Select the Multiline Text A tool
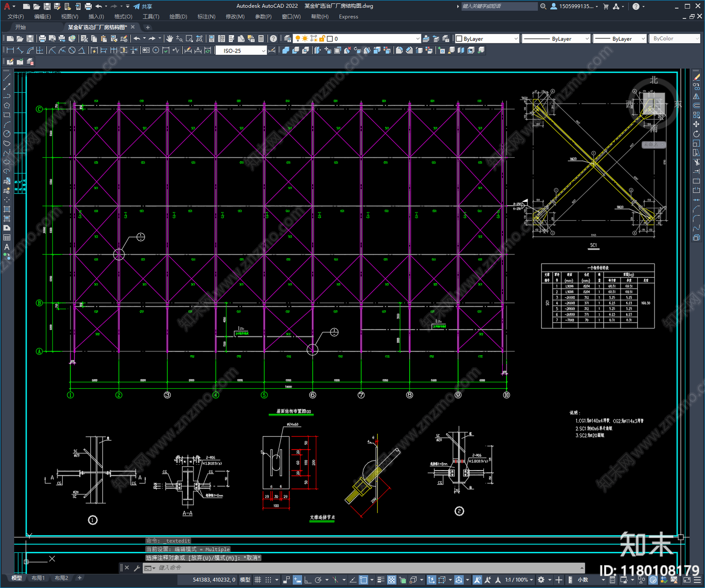This screenshot has height=588, width=705. (x=7, y=247)
